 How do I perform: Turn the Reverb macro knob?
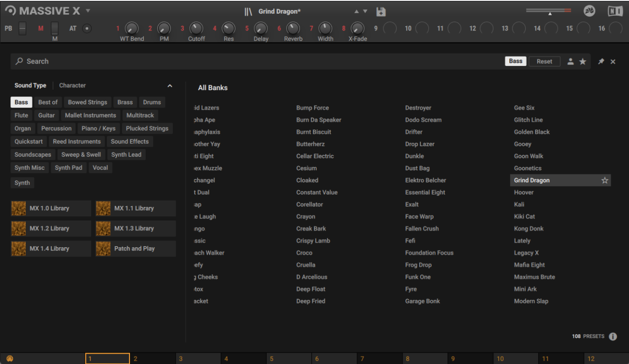click(293, 28)
